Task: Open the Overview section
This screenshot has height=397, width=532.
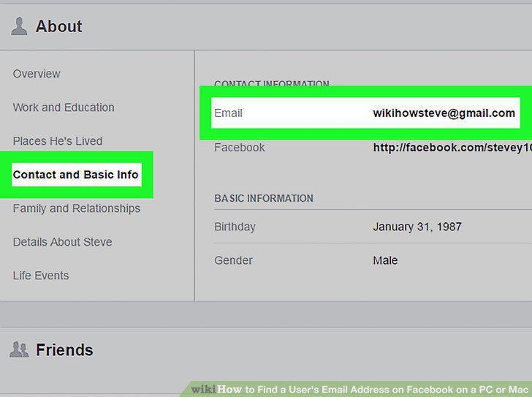Action: [37, 74]
